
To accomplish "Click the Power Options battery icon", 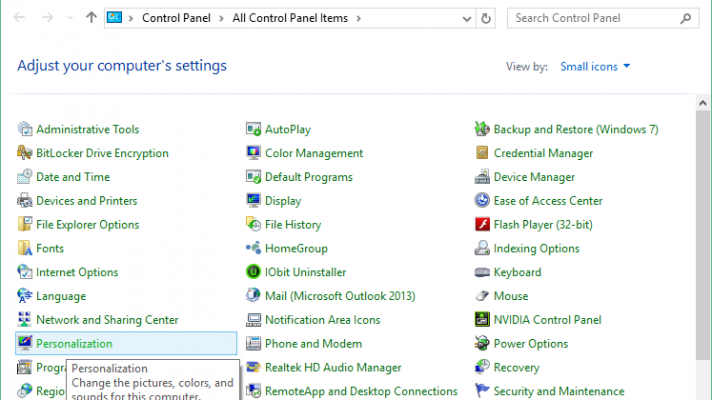I will (x=483, y=344).
